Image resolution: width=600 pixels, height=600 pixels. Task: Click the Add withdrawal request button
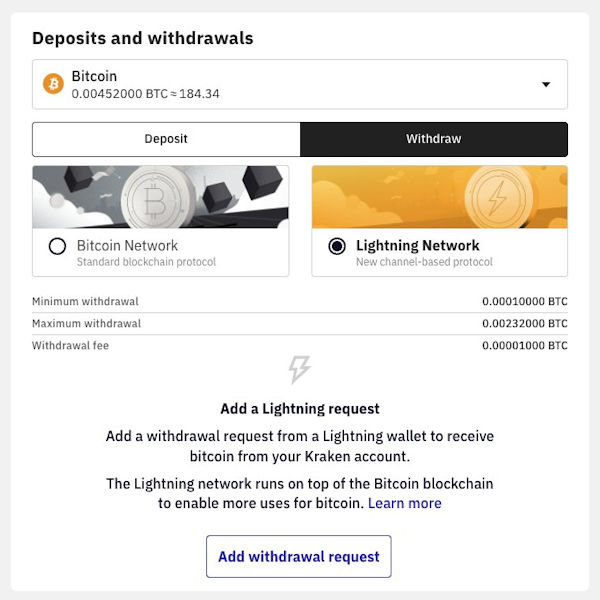(299, 556)
